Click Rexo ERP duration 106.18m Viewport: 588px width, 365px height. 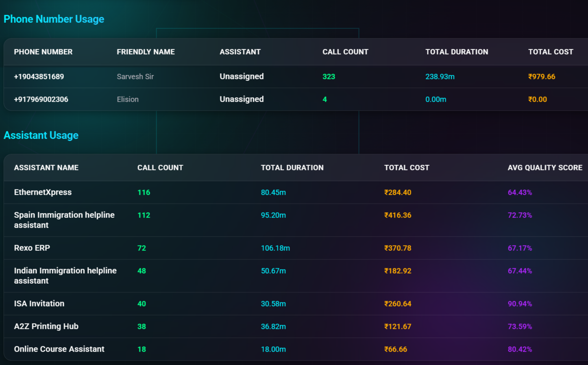pyautogui.click(x=275, y=248)
